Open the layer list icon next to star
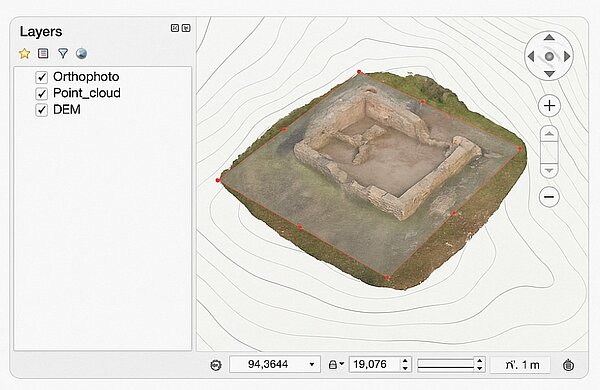This screenshot has height=390, width=600. click(x=43, y=54)
